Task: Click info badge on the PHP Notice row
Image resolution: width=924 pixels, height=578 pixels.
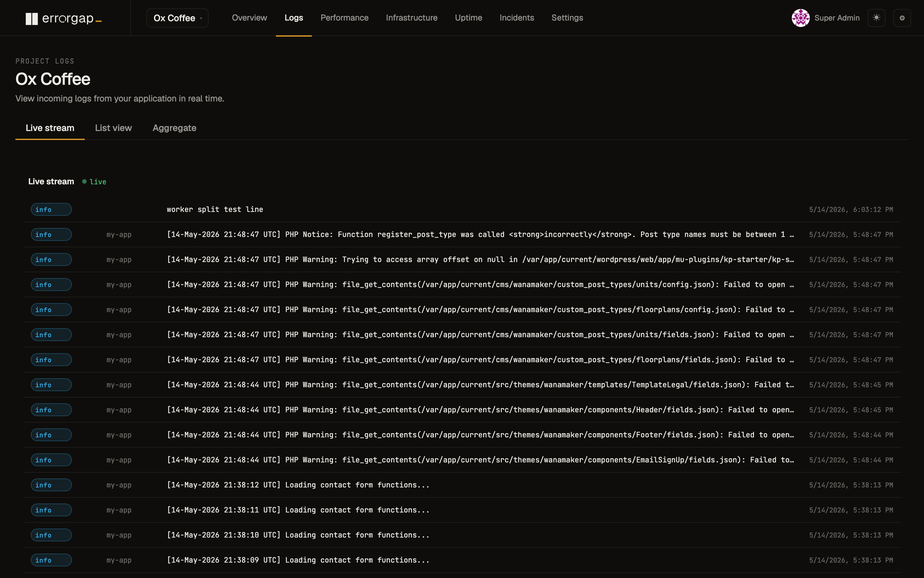Action: 51,234
